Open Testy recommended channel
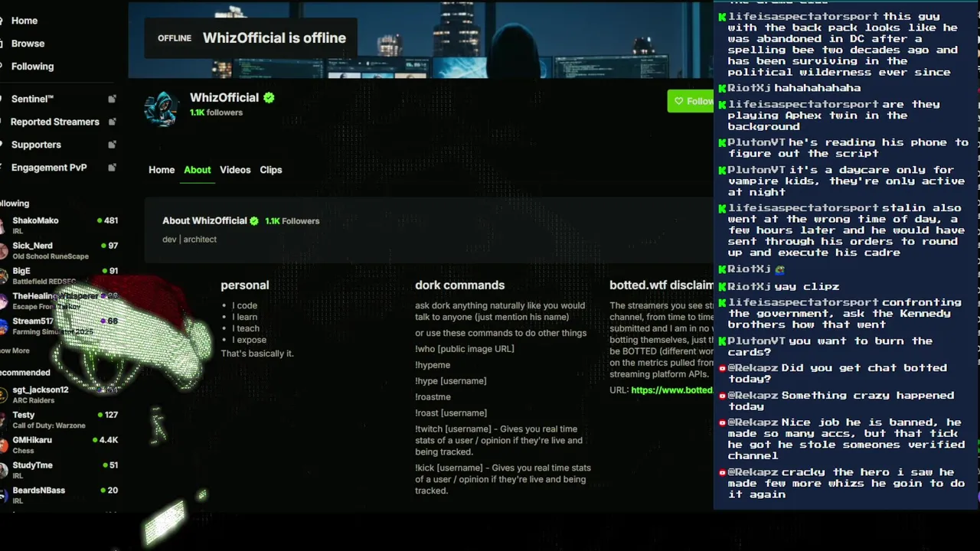980x551 pixels. pos(59,420)
